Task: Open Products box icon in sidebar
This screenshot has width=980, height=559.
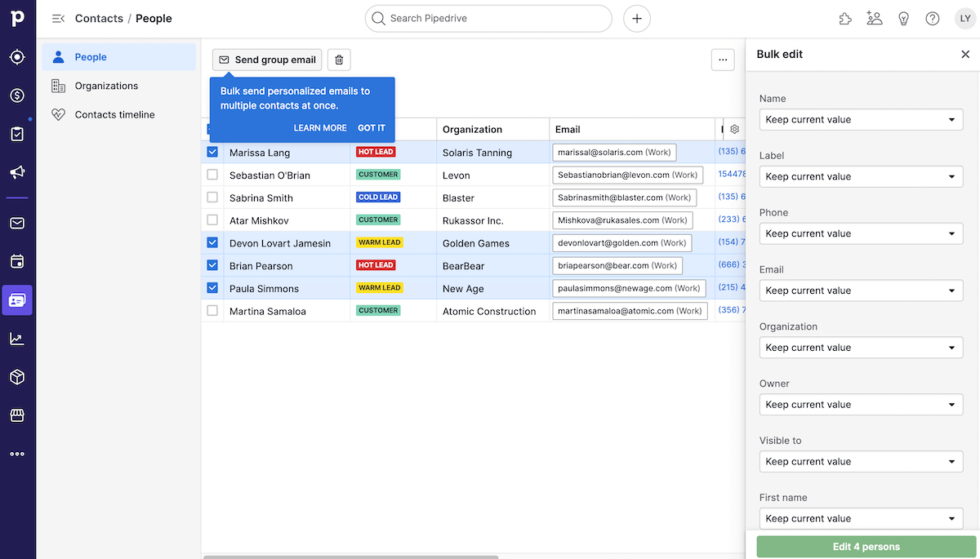Action: tap(17, 377)
